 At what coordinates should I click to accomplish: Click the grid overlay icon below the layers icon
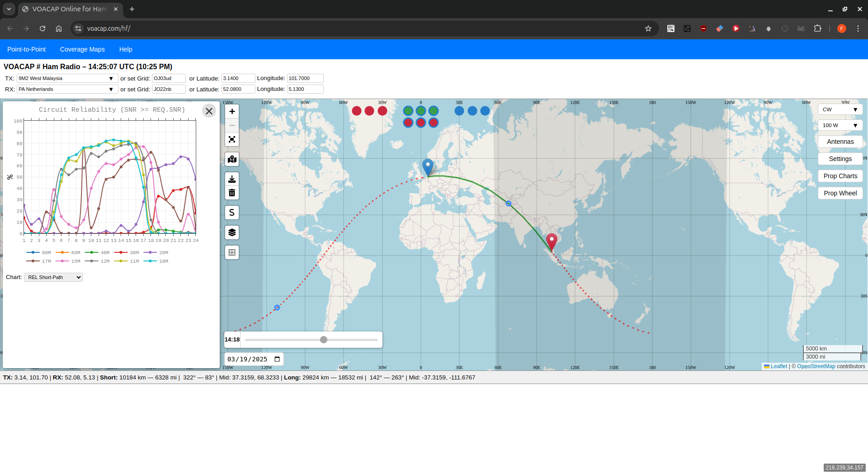(231, 252)
